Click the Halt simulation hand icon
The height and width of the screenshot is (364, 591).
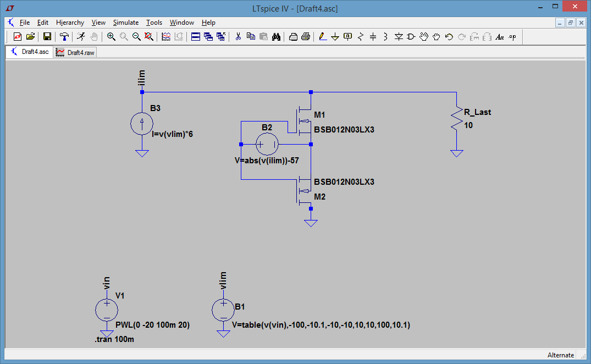click(x=94, y=36)
